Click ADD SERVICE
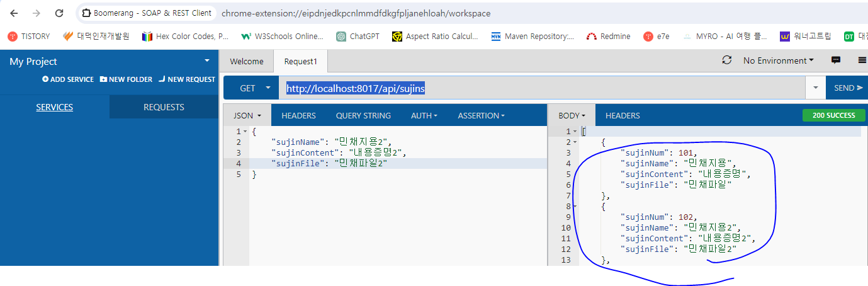Screen dimensions: 868x286 click(68, 79)
